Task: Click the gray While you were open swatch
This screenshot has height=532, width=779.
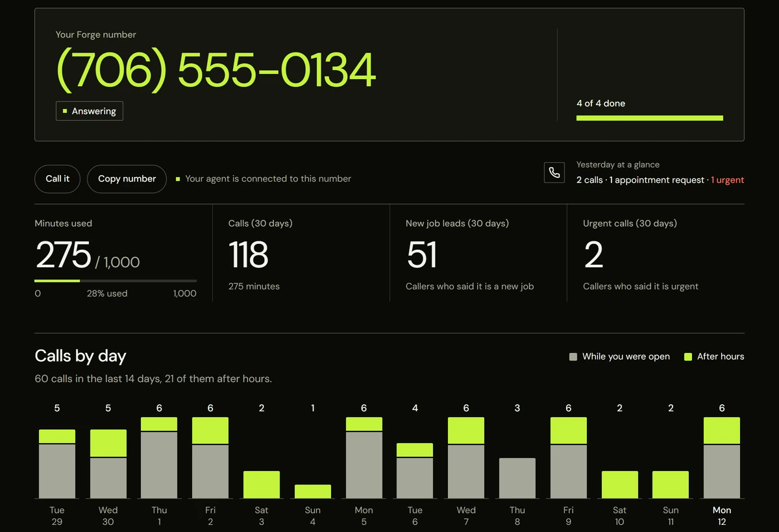Action: (x=573, y=357)
